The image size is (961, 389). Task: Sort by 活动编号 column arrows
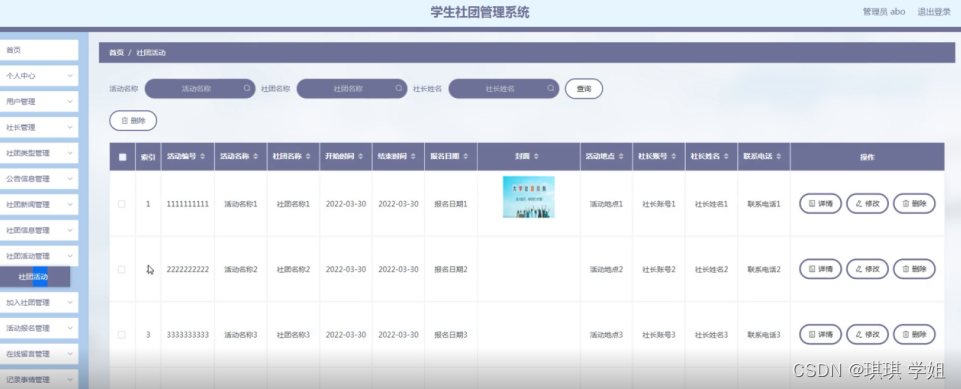203,157
